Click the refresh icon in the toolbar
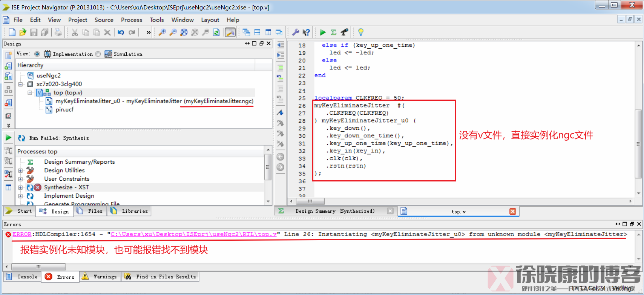Viewport: 644px width, 295px height. click(216, 32)
